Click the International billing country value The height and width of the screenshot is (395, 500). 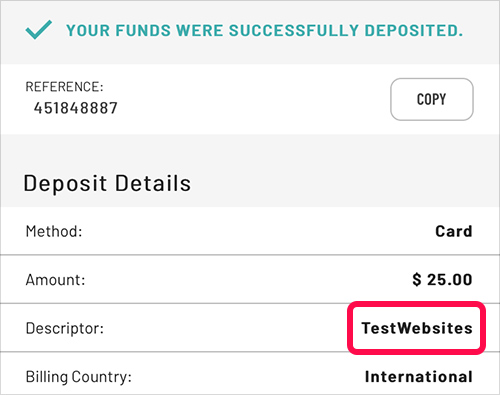[419, 377]
